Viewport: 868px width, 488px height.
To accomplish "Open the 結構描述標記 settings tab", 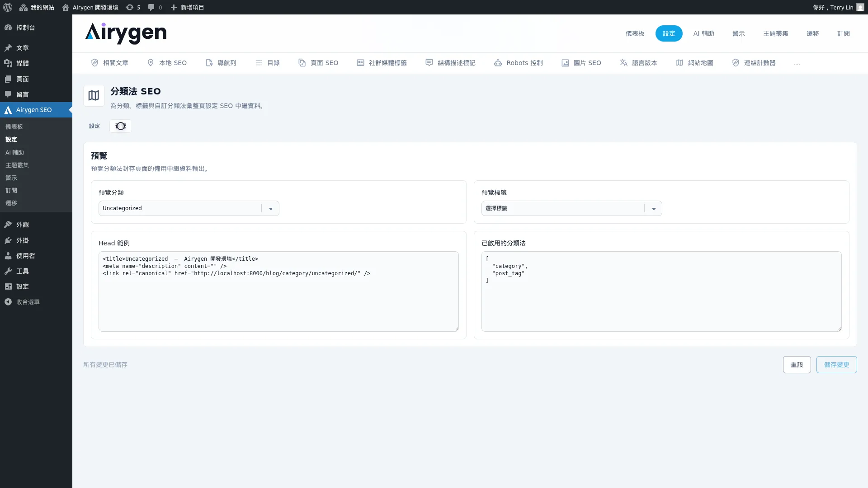I will point(450,63).
